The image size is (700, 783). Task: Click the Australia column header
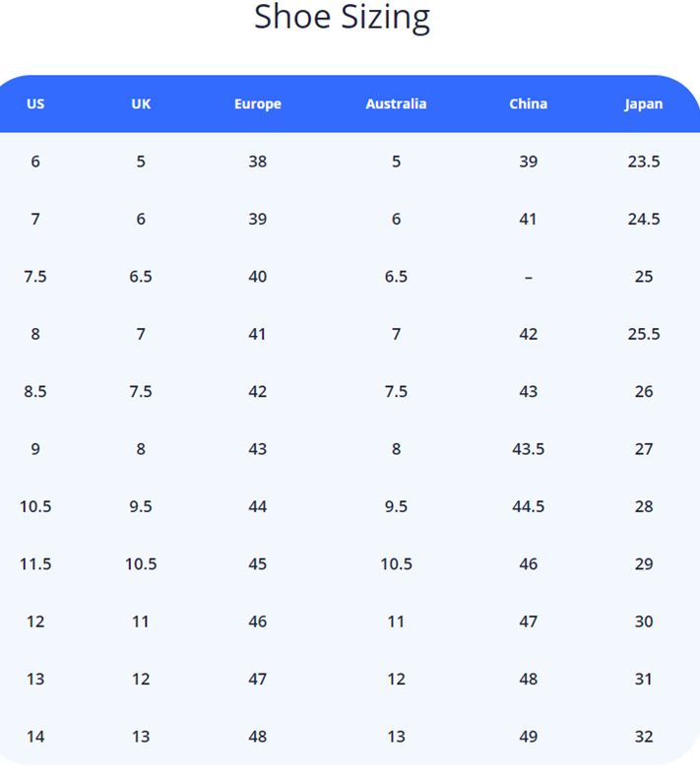396,103
